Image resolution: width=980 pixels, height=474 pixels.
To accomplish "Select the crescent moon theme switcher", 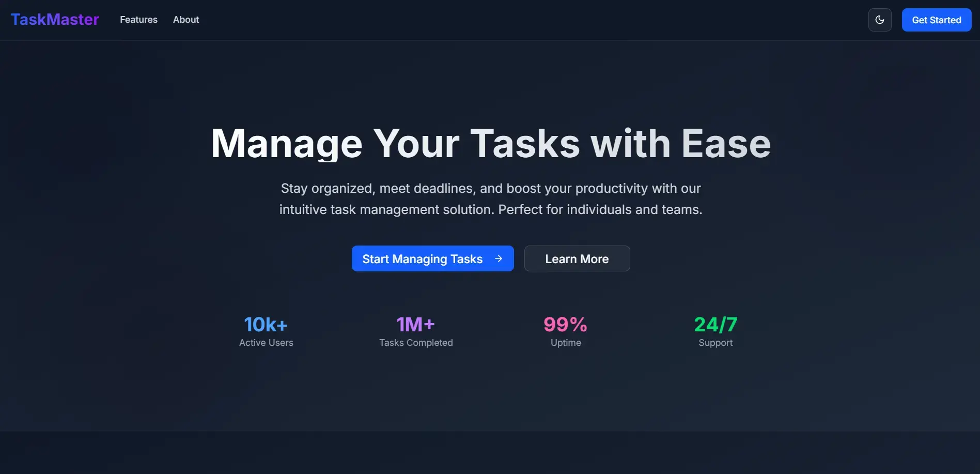I will click(x=880, y=20).
